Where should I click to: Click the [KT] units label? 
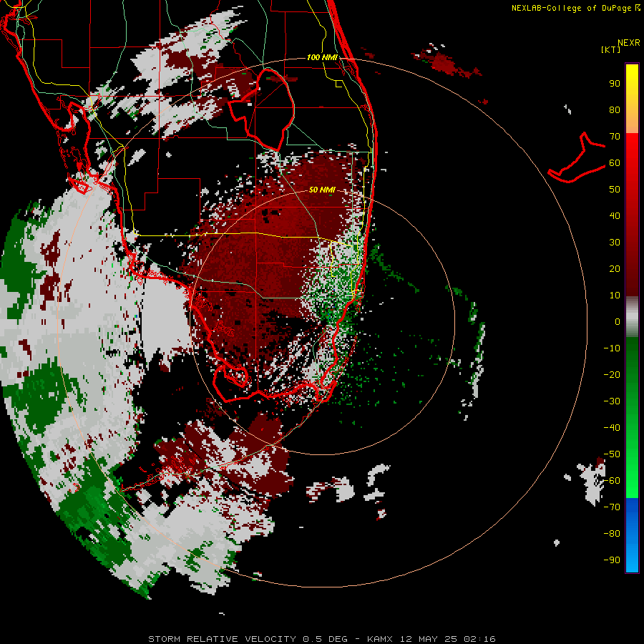tap(611, 49)
